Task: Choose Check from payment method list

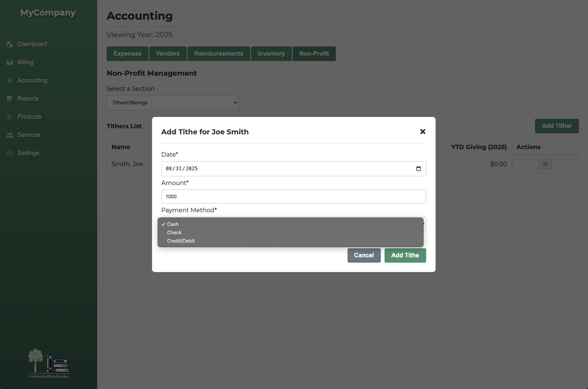Action: coord(174,233)
